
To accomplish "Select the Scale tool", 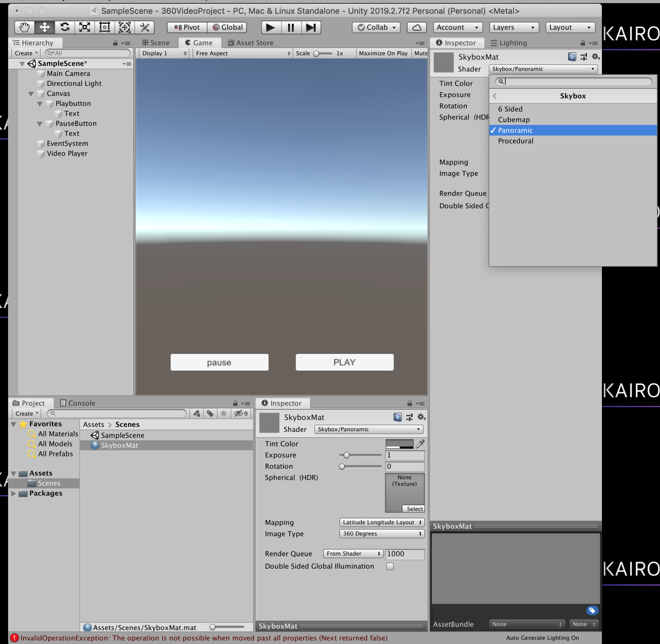I will click(85, 27).
